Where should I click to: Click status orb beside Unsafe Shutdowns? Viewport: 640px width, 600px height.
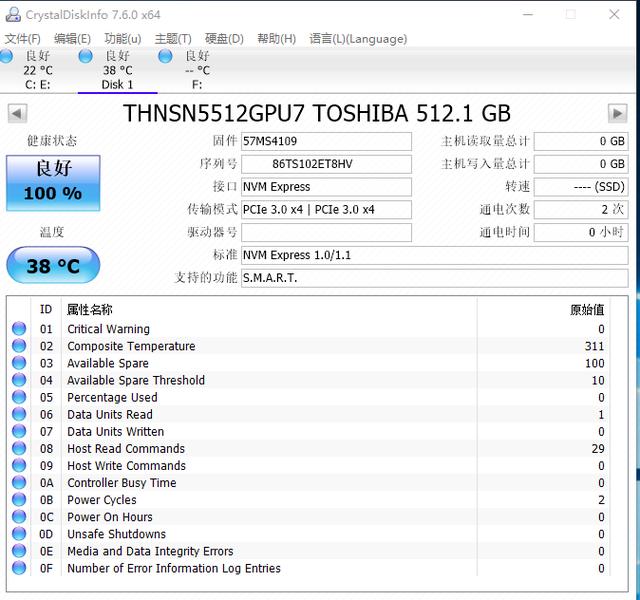(x=19, y=534)
